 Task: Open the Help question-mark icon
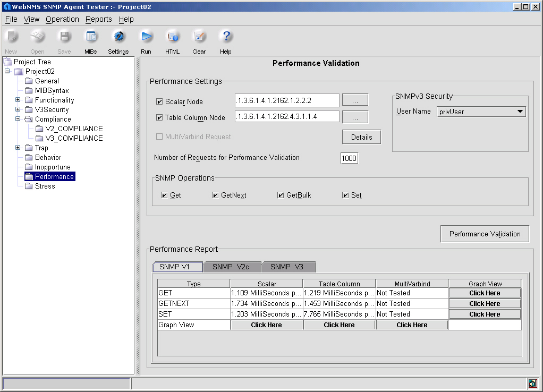pyautogui.click(x=226, y=36)
